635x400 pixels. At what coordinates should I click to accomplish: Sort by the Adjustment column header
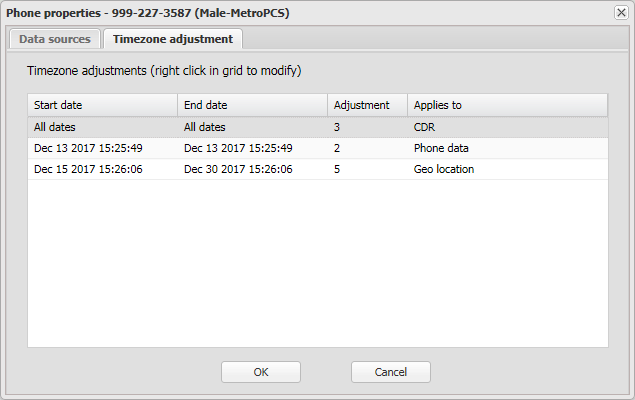[367, 105]
